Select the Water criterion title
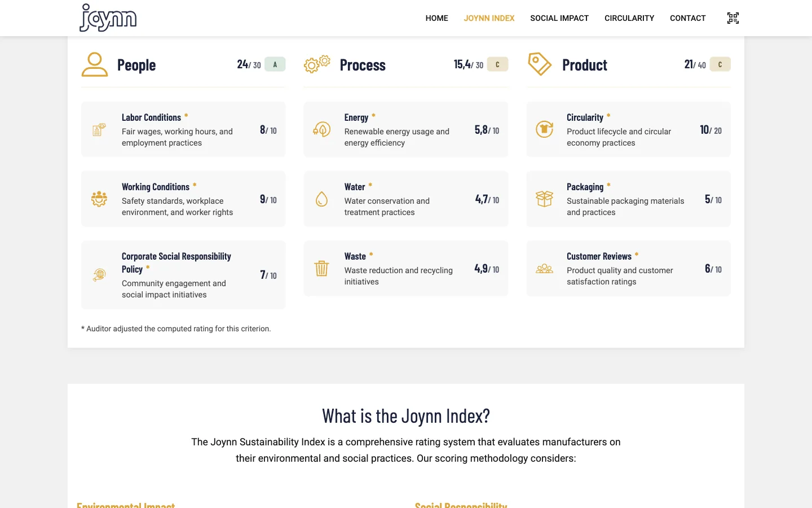This screenshot has width=812, height=508. (x=355, y=187)
